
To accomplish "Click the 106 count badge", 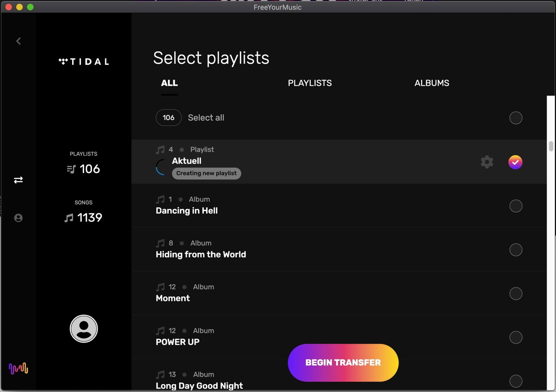I will (169, 118).
